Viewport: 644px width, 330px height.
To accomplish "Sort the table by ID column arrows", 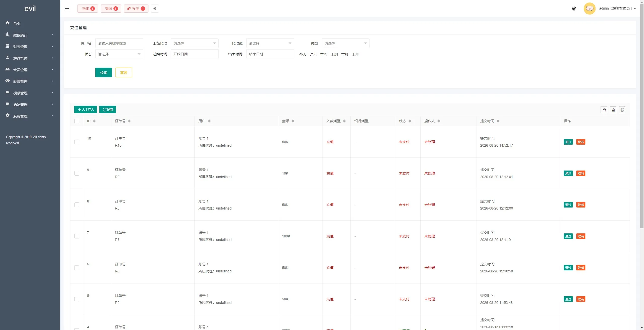I will coord(94,121).
